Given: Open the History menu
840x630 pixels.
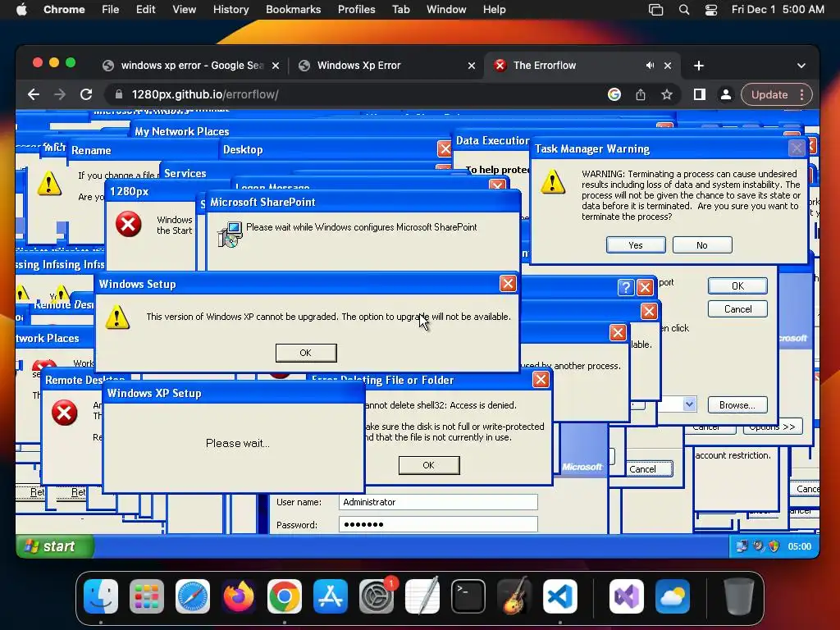Looking at the screenshot, I should point(231,10).
